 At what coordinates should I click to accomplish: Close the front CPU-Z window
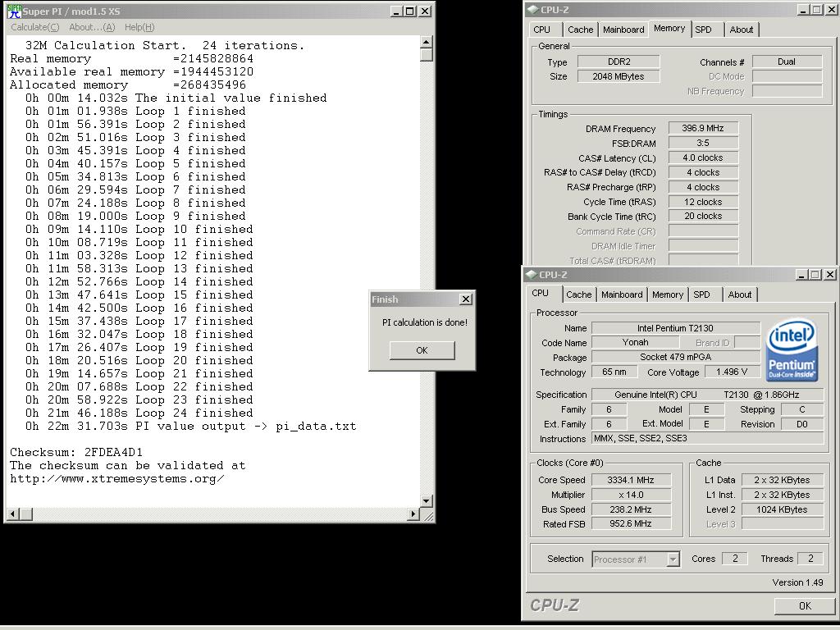click(830, 275)
